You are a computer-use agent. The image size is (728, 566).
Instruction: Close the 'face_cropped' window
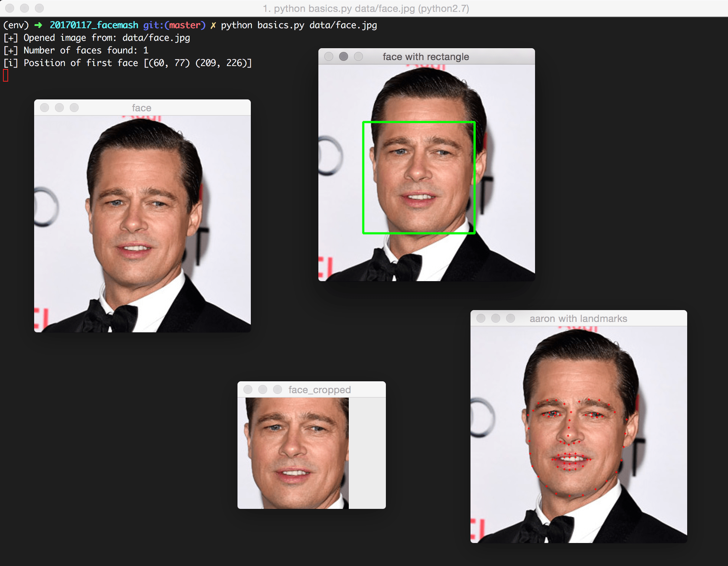pyautogui.click(x=248, y=389)
